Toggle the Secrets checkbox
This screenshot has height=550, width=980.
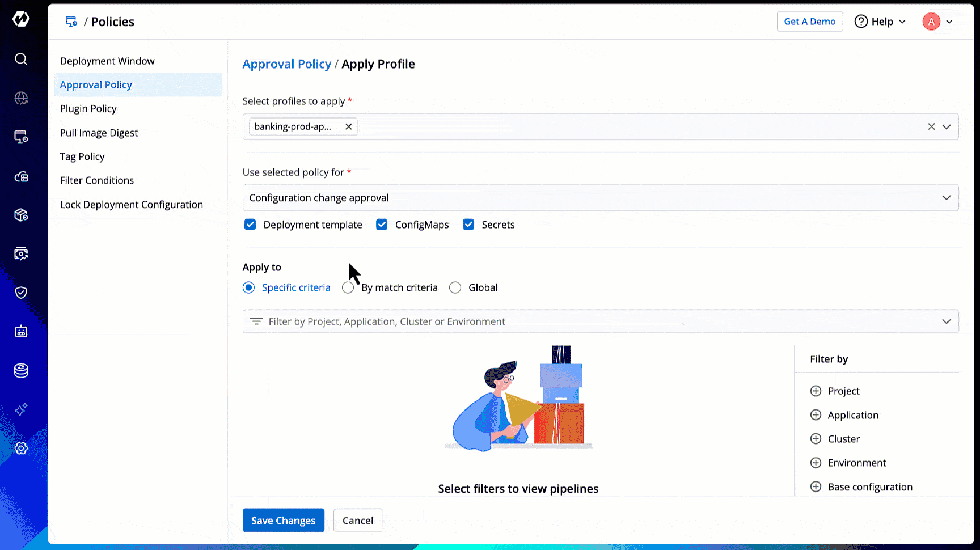(468, 225)
